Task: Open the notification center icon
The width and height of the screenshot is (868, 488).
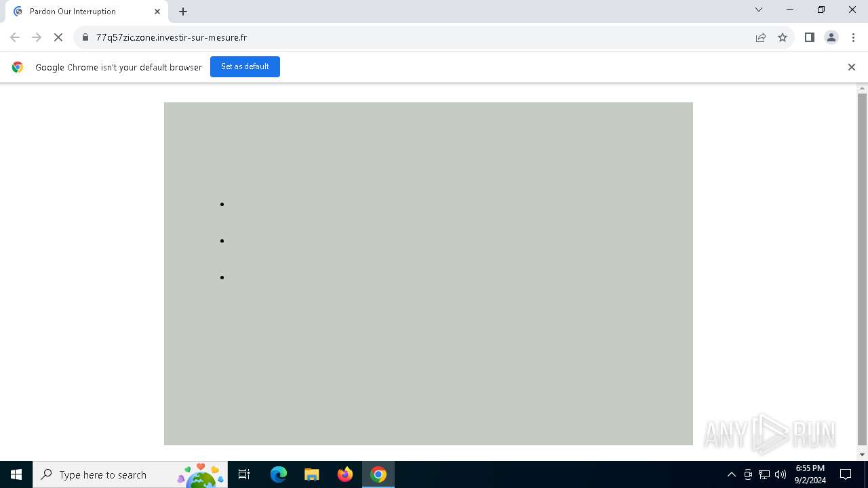Action: tap(846, 474)
